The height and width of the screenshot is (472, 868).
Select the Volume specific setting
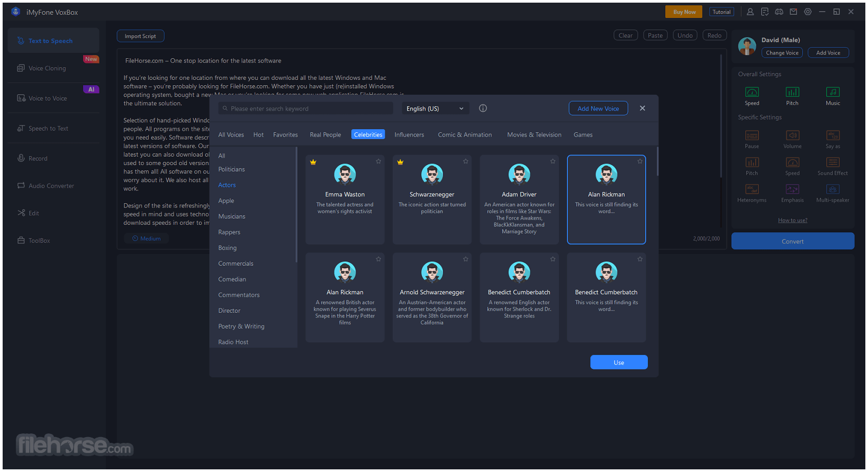[x=792, y=139]
